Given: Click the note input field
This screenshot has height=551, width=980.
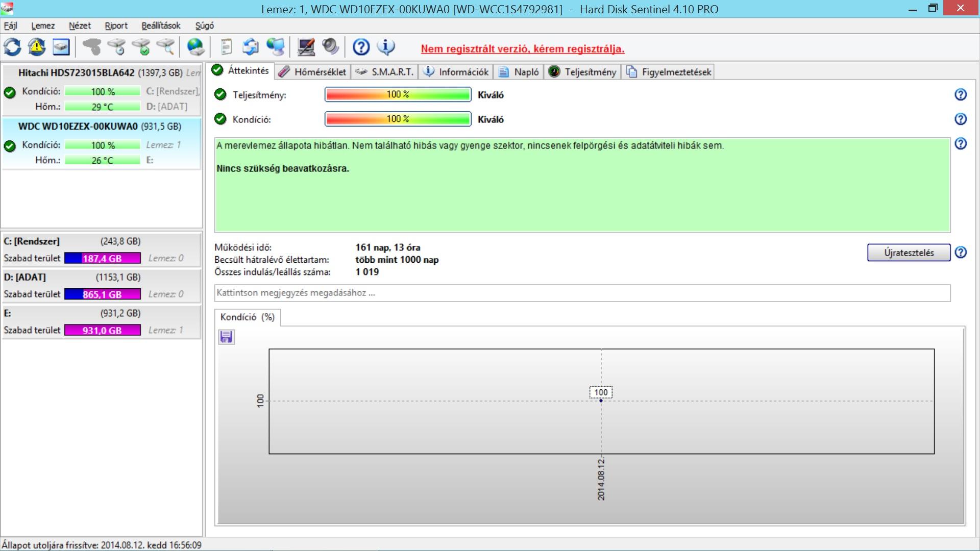Looking at the screenshot, I should click(582, 293).
